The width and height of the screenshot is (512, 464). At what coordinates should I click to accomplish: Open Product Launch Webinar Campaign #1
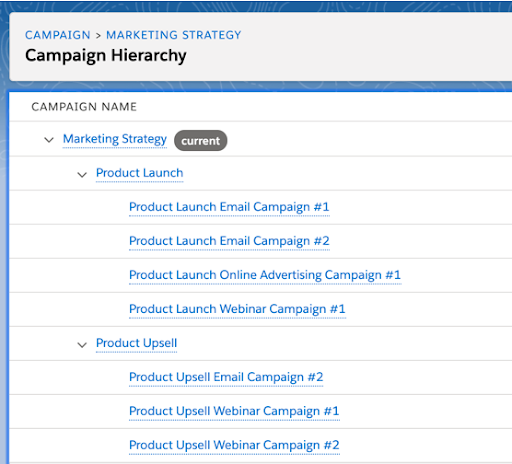(x=237, y=309)
